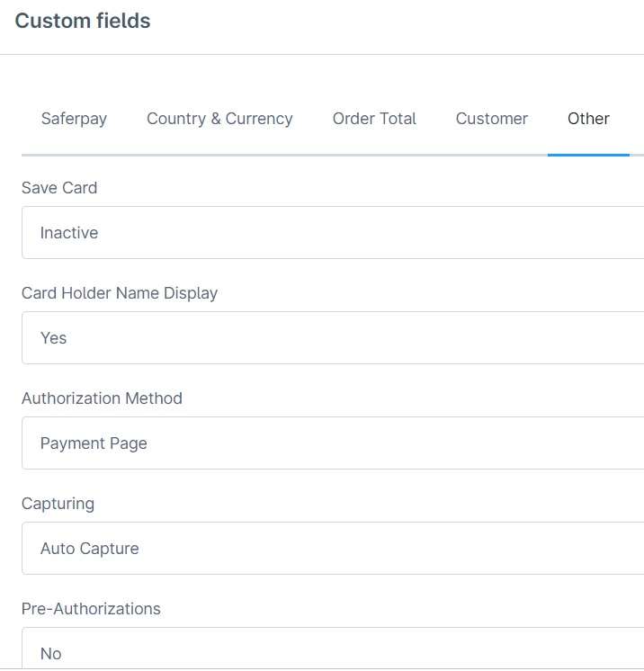Go to the Order Total tab
The image size is (644, 671).
374,119
